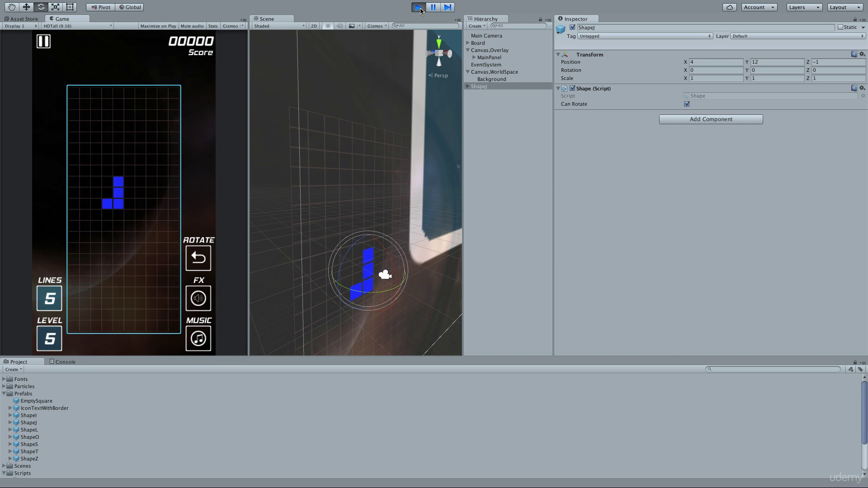Select Main Camera in Hierarchy
This screenshot has height=488, width=868.
click(486, 36)
